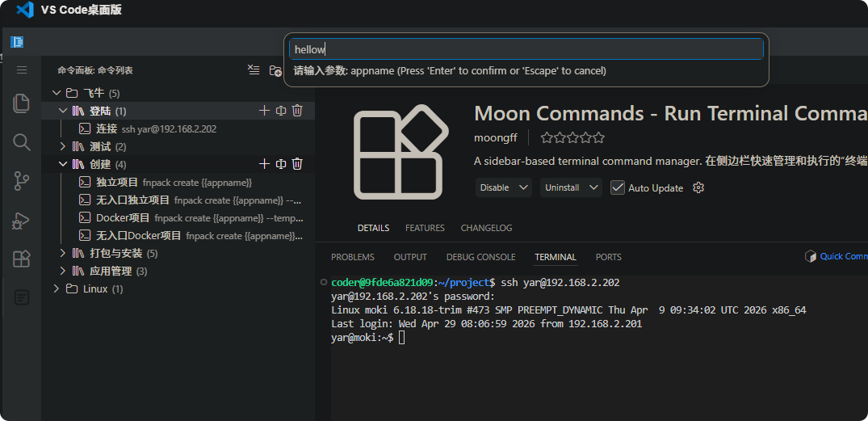Add a command to the 登陆 group
The image size is (868, 421).
264,111
